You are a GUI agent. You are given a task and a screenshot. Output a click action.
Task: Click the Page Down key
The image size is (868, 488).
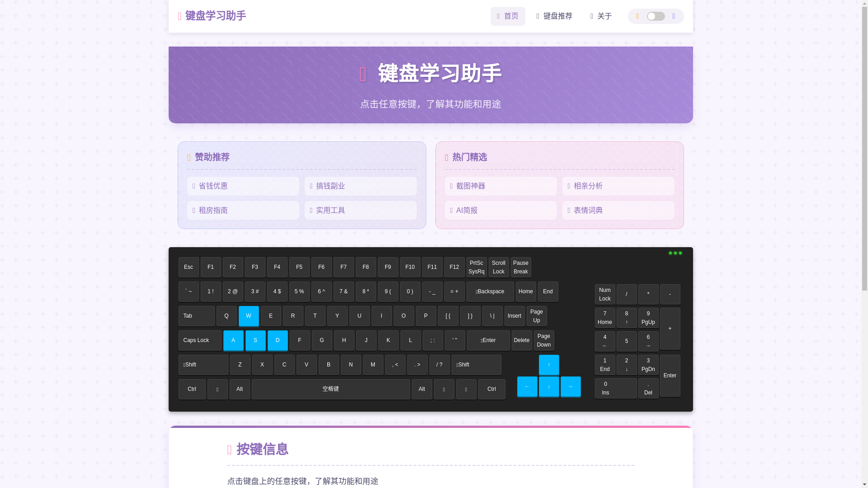(544, 340)
